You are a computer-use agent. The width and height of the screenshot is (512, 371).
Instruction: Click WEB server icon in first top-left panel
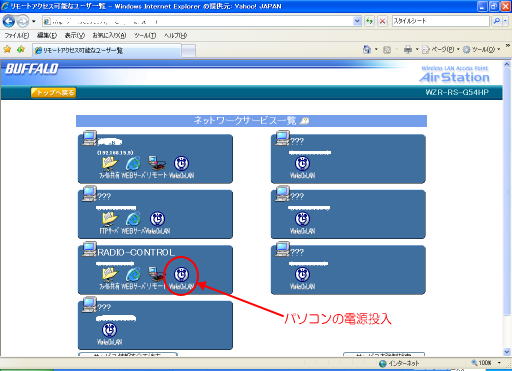(x=133, y=163)
